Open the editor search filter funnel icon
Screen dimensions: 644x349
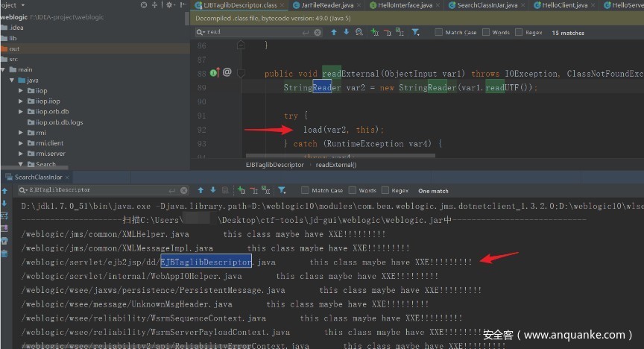coord(415,32)
